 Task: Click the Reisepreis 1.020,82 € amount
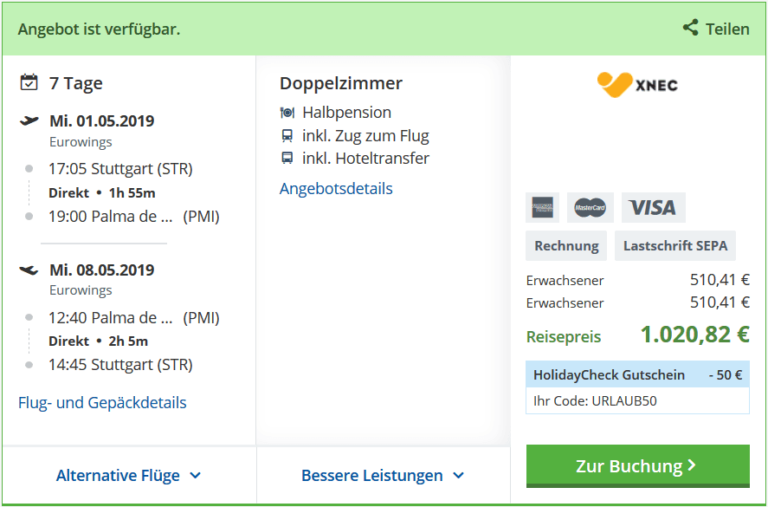click(695, 335)
